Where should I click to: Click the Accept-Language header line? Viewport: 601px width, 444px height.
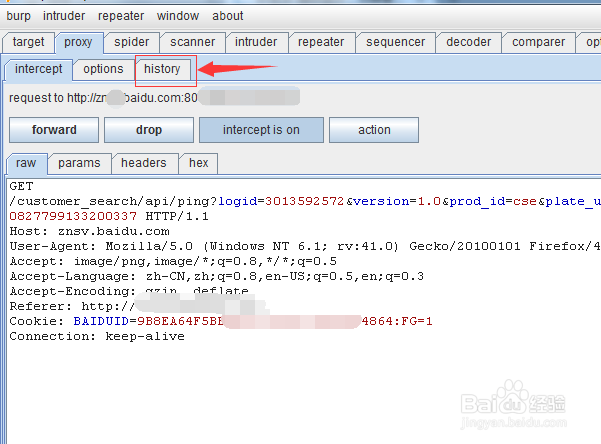point(217,276)
